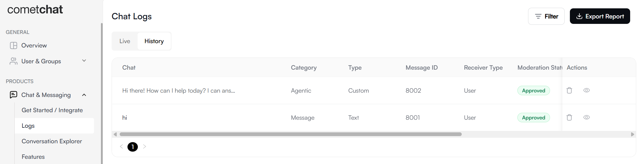Click the Overview layout icon
This screenshot has height=164, width=644.
14,45
